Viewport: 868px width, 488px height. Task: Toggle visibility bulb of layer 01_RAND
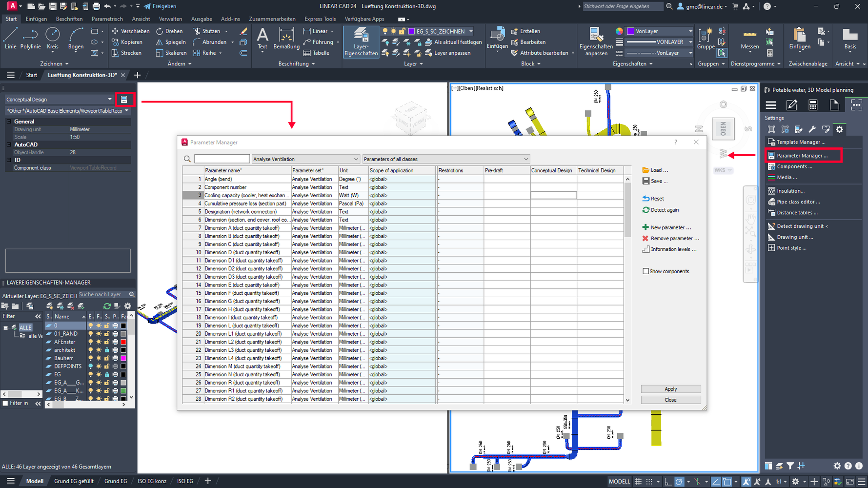[90, 334]
